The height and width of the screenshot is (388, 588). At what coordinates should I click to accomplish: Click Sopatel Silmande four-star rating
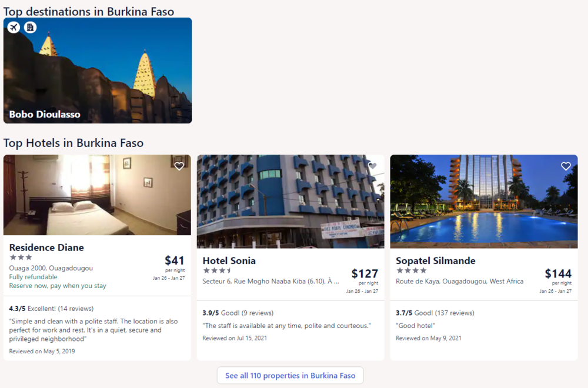tap(411, 270)
